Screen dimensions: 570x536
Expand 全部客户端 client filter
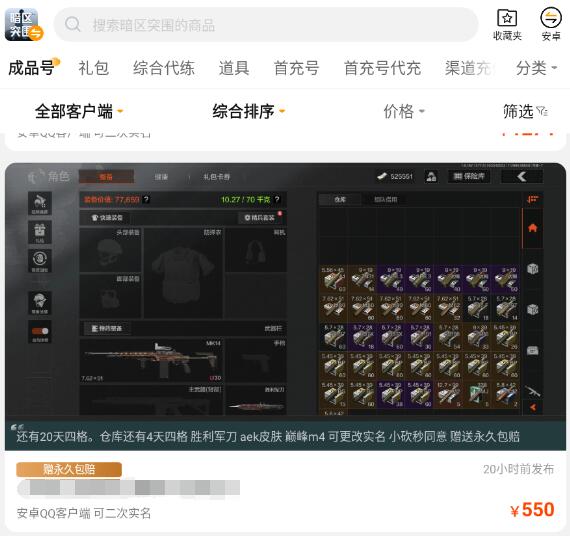(x=79, y=111)
